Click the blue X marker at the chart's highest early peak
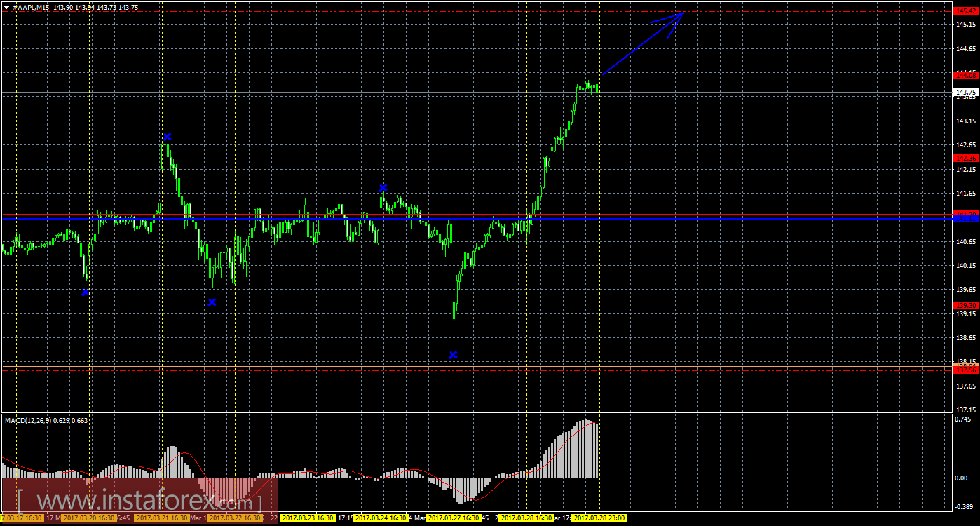Image resolution: width=980 pixels, height=526 pixels. point(167,136)
